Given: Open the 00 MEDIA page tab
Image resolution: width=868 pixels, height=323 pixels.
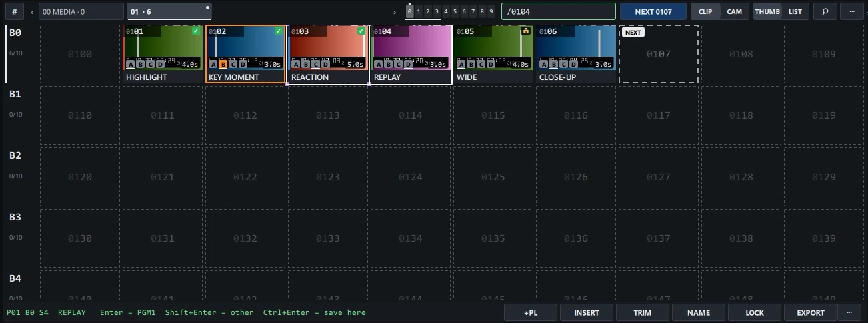Looking at the screenshot, I should (x=81, y=11).
